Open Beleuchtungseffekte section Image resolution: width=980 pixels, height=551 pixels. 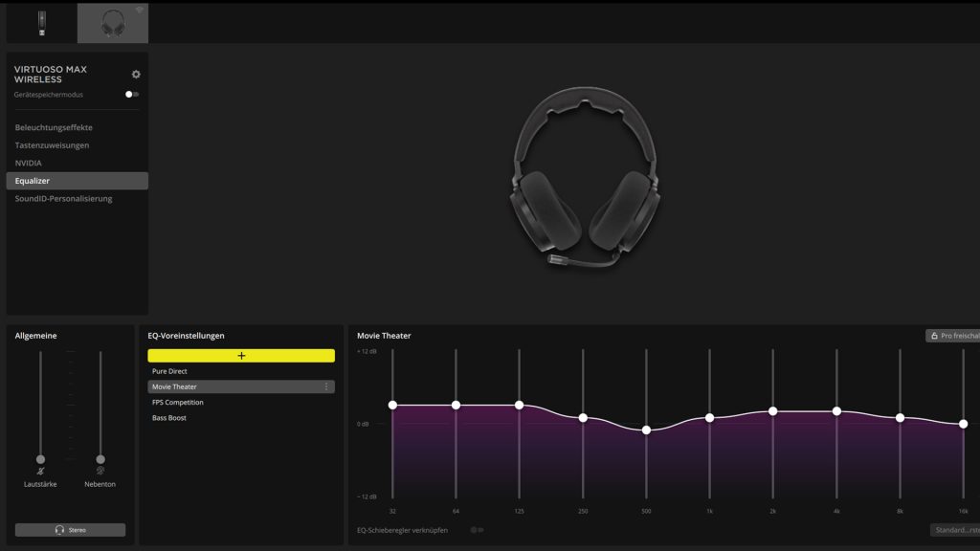click(54, 127)
